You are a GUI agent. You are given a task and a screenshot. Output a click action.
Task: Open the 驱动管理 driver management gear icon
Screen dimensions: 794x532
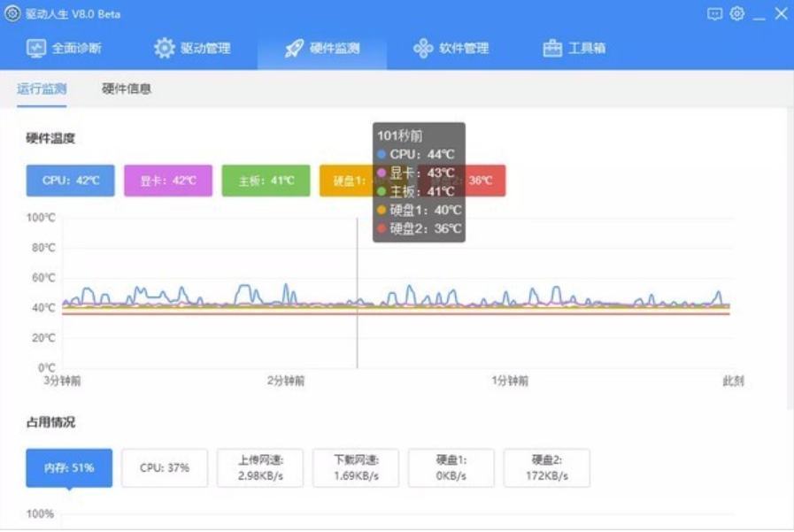tap(164, 50)
